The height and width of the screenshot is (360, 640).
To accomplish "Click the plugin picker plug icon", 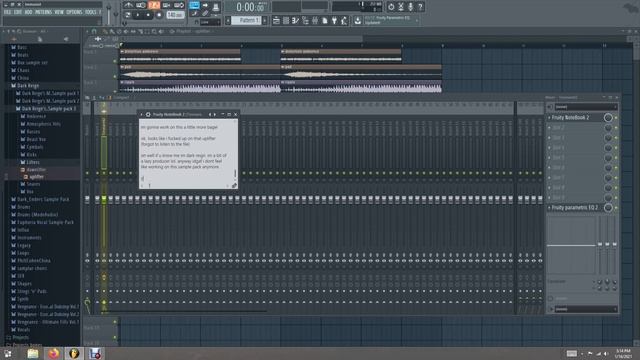I will (x=334, y=20).
